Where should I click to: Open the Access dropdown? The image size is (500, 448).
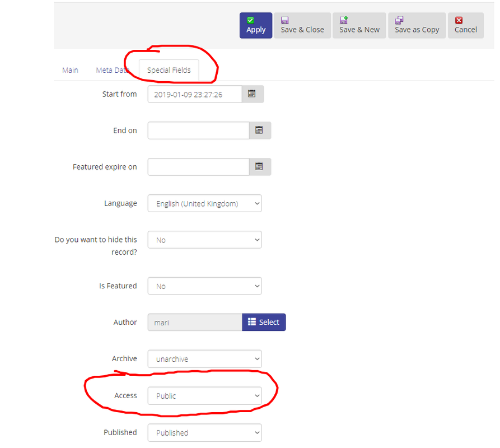205,396
